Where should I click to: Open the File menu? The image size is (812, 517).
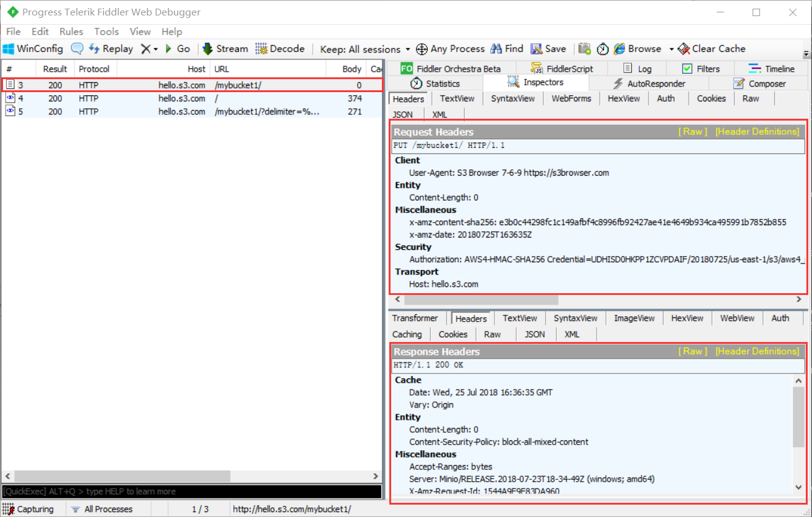[x=13, y=32]
